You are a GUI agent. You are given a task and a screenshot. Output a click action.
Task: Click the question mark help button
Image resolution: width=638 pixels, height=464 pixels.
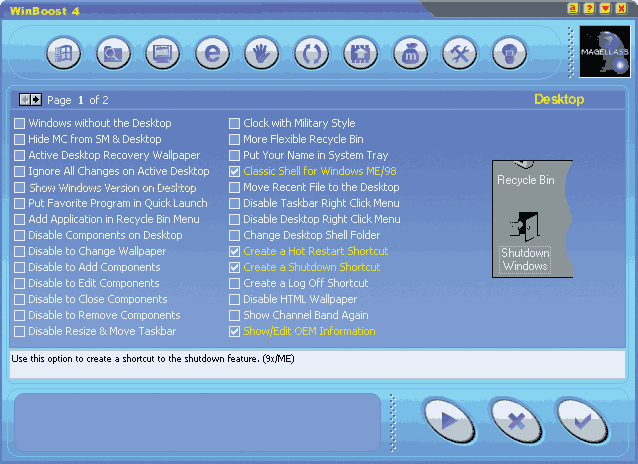pos(589,9)
